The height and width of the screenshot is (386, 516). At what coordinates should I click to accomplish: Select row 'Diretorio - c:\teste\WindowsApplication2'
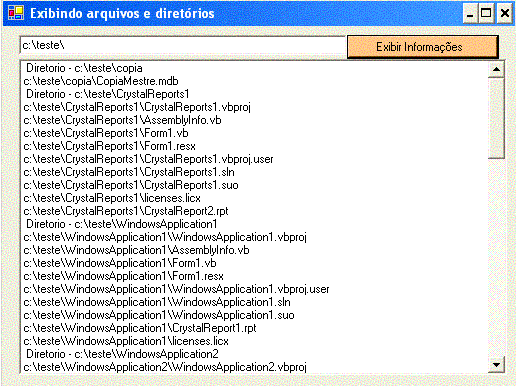point(255,354)
